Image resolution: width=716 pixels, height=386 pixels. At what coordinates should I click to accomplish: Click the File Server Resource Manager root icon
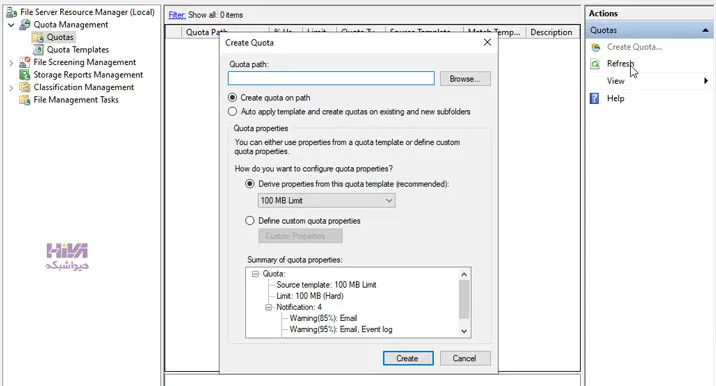coord(11,12)
